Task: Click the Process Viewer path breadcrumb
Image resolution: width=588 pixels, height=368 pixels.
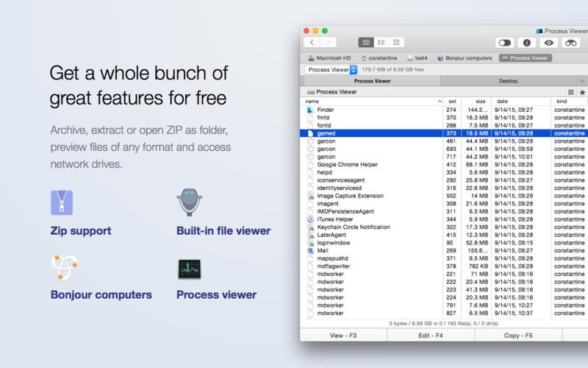Action: [332, 92]
